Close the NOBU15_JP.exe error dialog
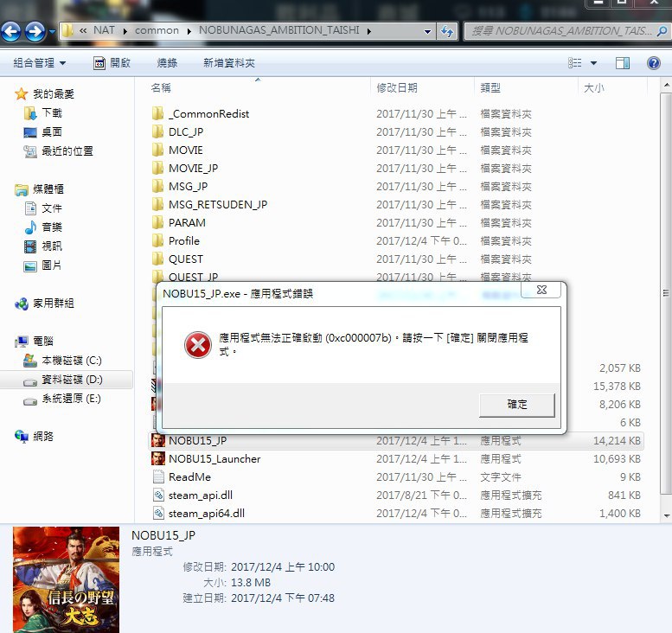 coord(541,291)
